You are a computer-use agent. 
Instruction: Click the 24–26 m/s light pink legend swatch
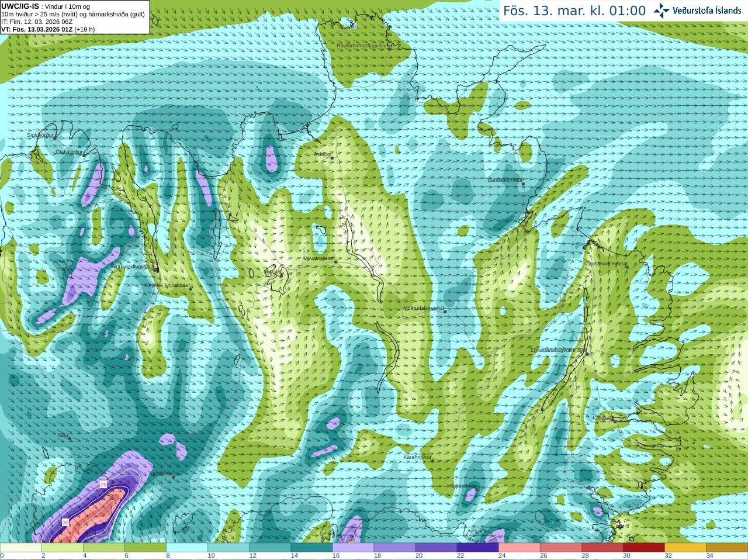[x=519, y=548]
